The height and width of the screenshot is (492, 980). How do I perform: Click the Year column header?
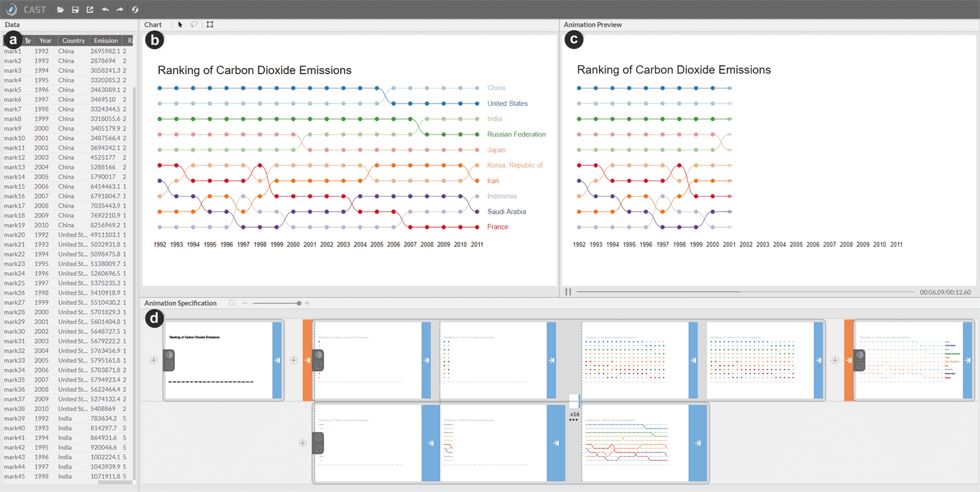coord(46,41)
